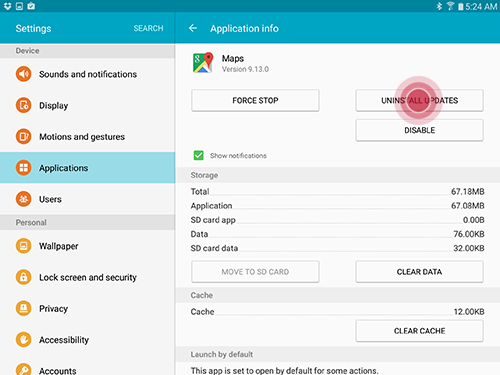Tap the Dropbox notification icon
Viewport: 500px width, 375px height.
(7, 6)
